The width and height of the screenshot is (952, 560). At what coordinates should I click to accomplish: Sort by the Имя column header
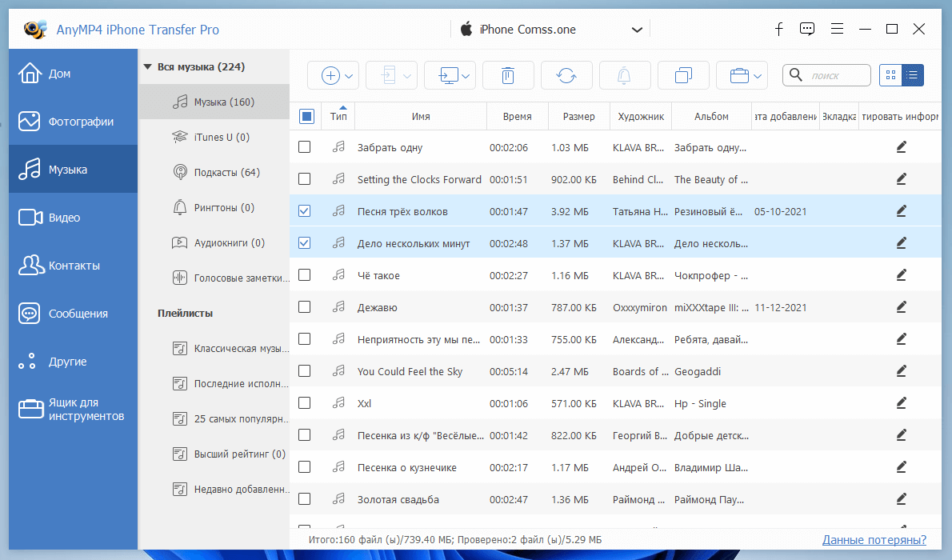[x=421, y=116]
